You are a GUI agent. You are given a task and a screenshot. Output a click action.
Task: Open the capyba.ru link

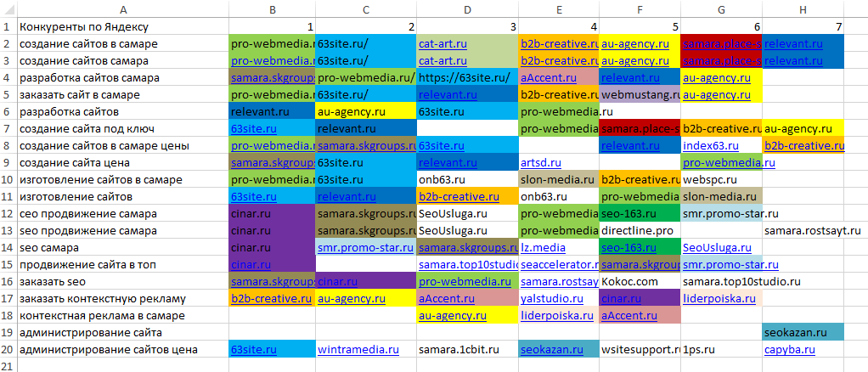(789, 350)
